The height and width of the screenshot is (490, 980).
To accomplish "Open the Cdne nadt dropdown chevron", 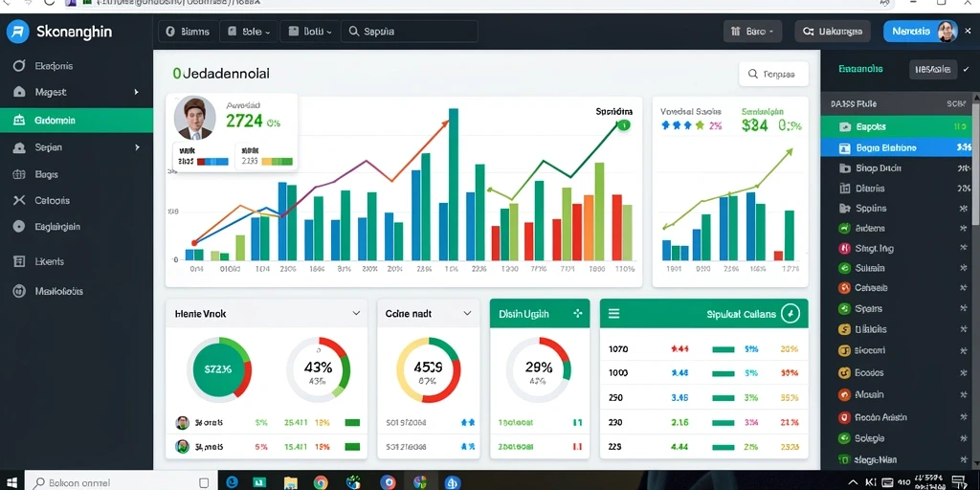I will point(467,313).
